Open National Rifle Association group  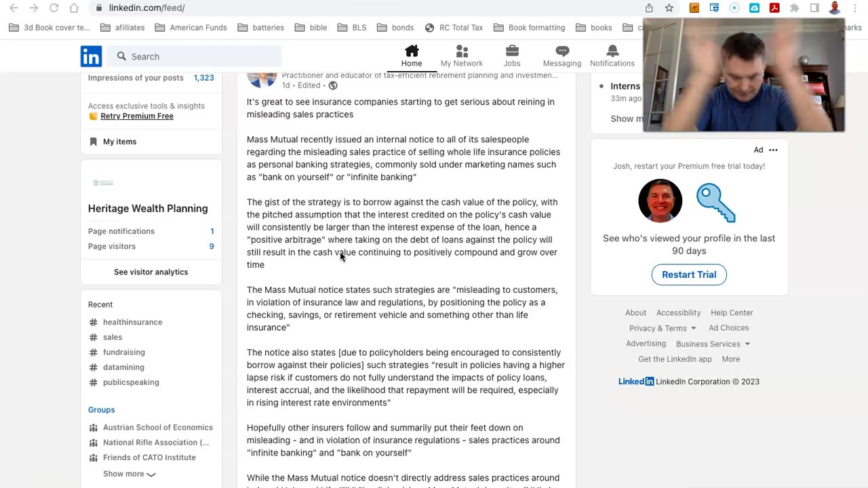(x=156, y=443)
